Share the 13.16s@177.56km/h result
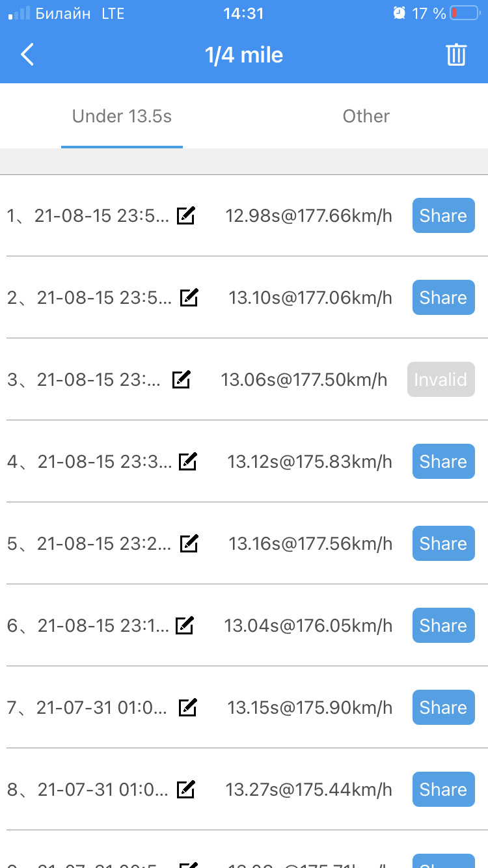This screenshot has height=868, width=488. tap(443, 543)
